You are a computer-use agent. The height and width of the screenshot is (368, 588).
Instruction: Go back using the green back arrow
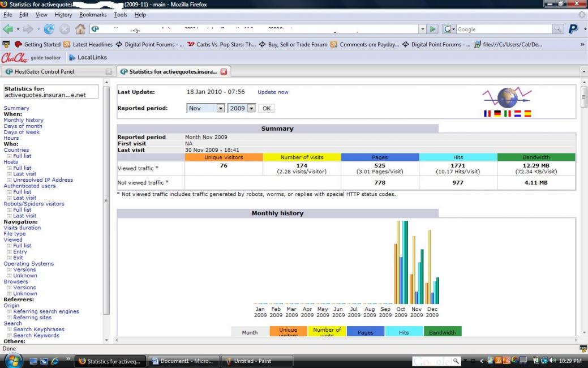click(8, 29)
